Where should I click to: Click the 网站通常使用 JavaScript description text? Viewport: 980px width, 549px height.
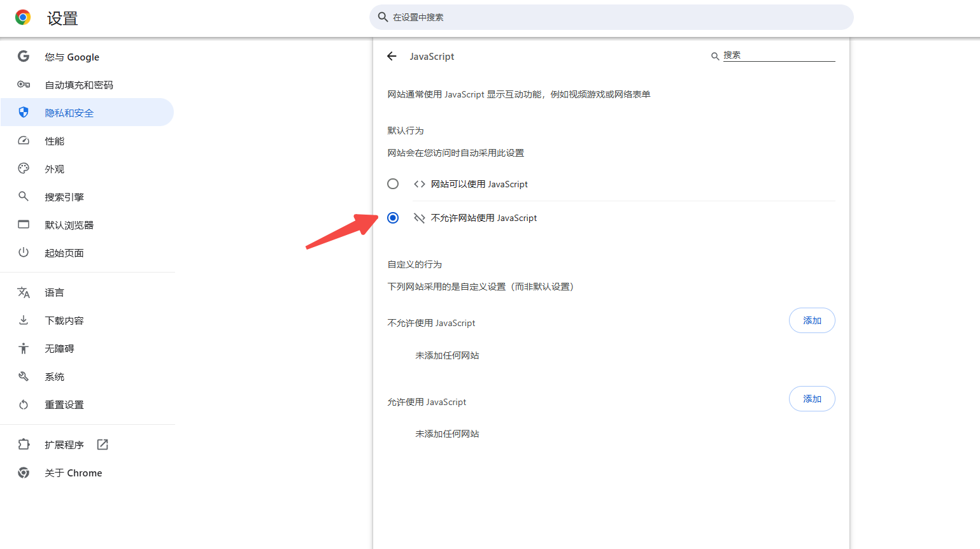tap(519, 94)
